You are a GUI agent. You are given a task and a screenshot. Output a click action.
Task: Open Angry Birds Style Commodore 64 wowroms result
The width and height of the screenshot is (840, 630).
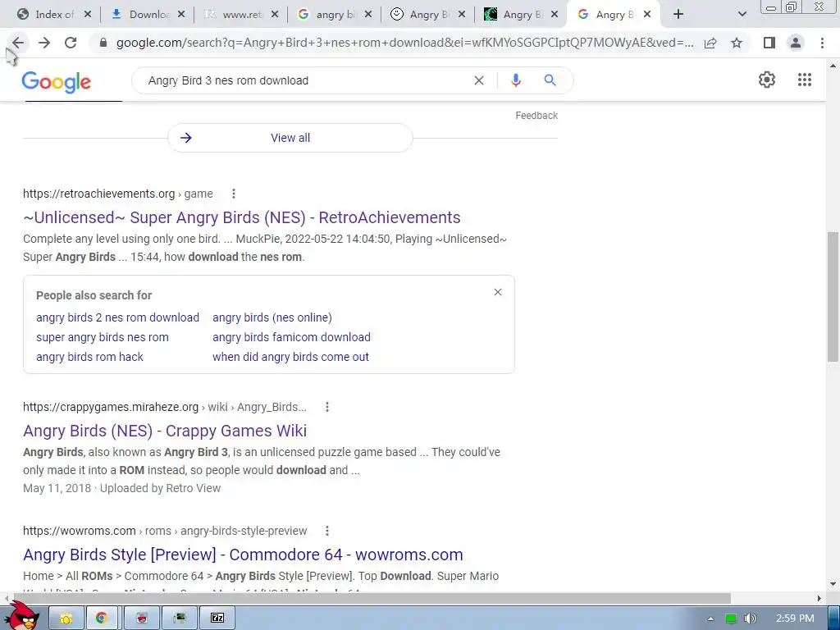coord(243,555)
